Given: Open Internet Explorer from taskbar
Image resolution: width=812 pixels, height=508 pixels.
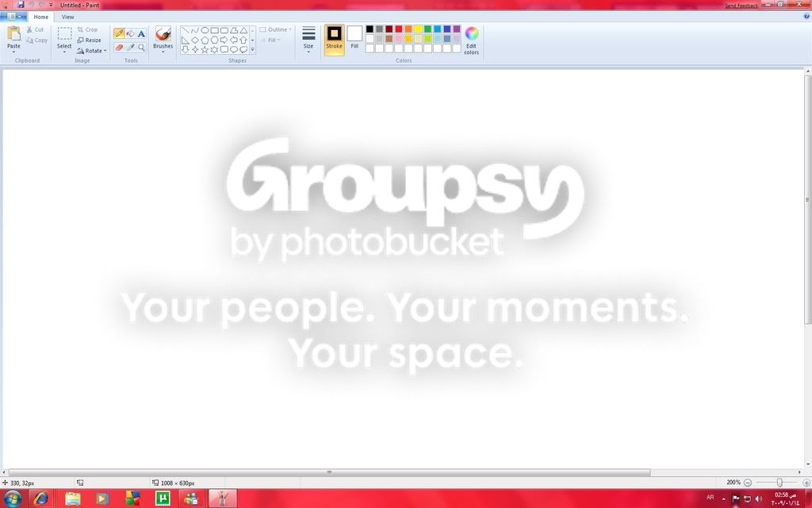Looking at the screenshot, I should [41, 498].
